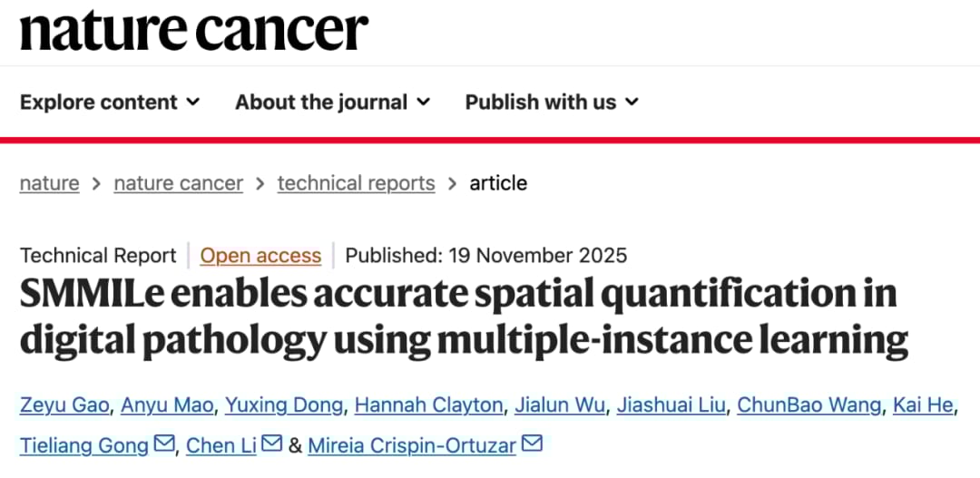Screen dimensions: 980x478
Task: Click envelope icon next to Chen Li
Action: pos(272,444)
